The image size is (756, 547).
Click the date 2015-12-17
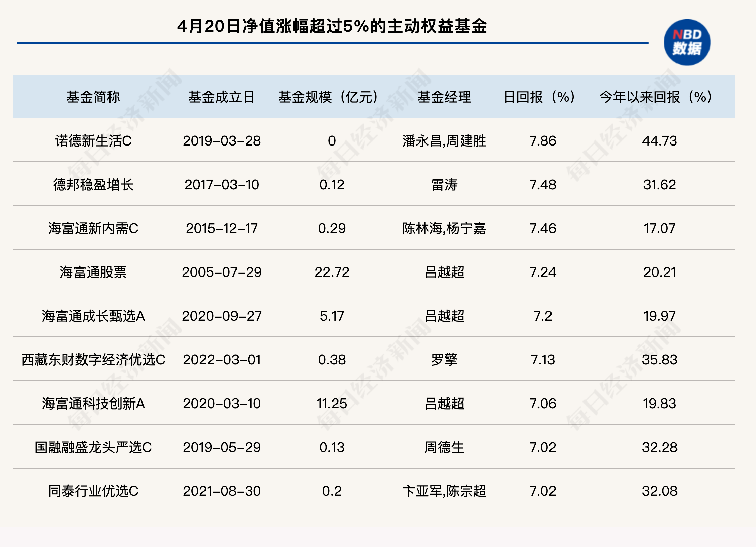point(222,228)
